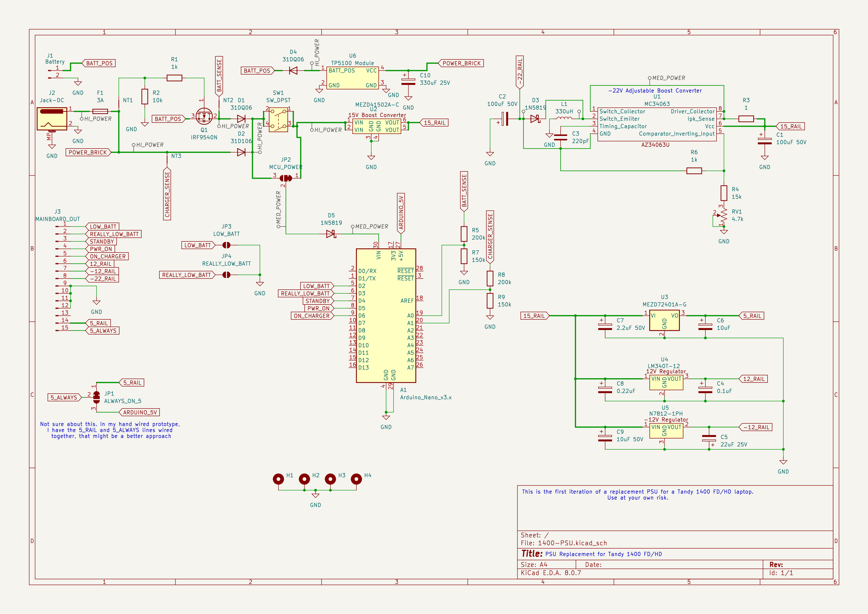
Task: Select the H4 mounting hole symbol
Action: 356,479
